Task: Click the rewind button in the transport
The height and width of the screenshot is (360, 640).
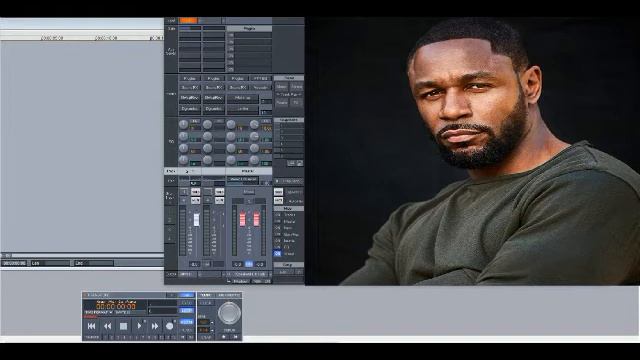Action: coord(107,326)
